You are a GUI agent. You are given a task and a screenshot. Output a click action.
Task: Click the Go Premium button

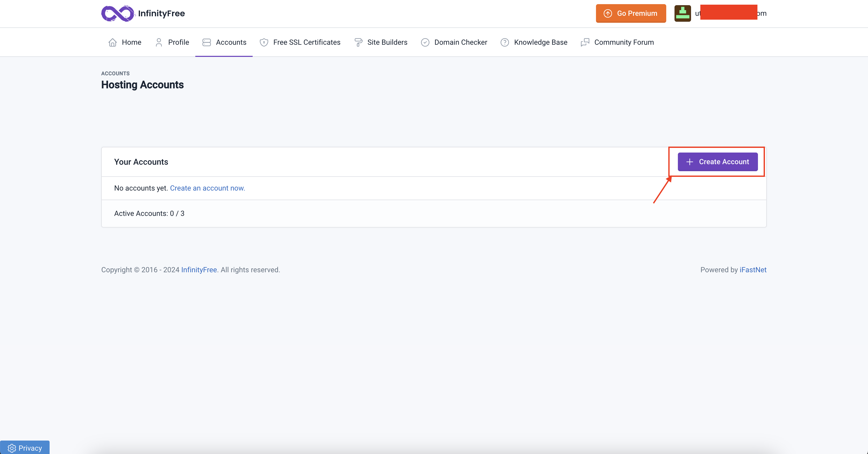(x=631, y=13)
